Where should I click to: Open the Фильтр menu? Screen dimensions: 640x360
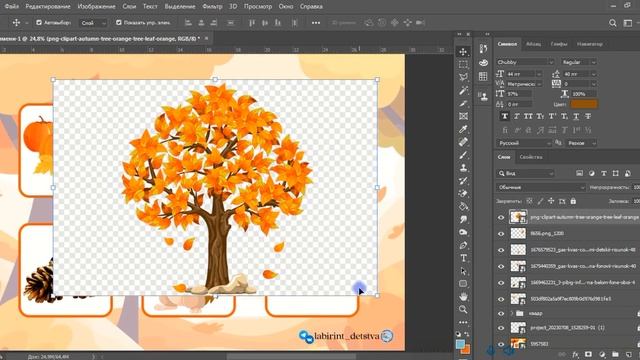click(x=212, y=7)
